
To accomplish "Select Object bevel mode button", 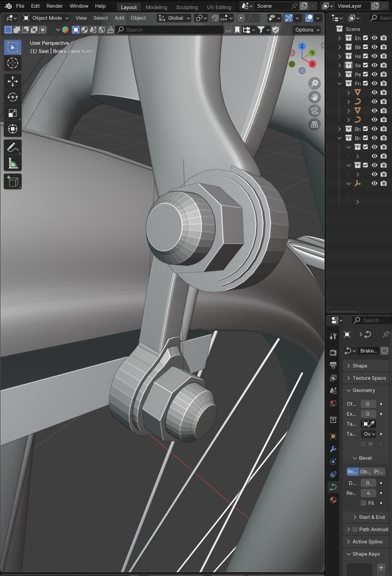I will coord(366,472).
